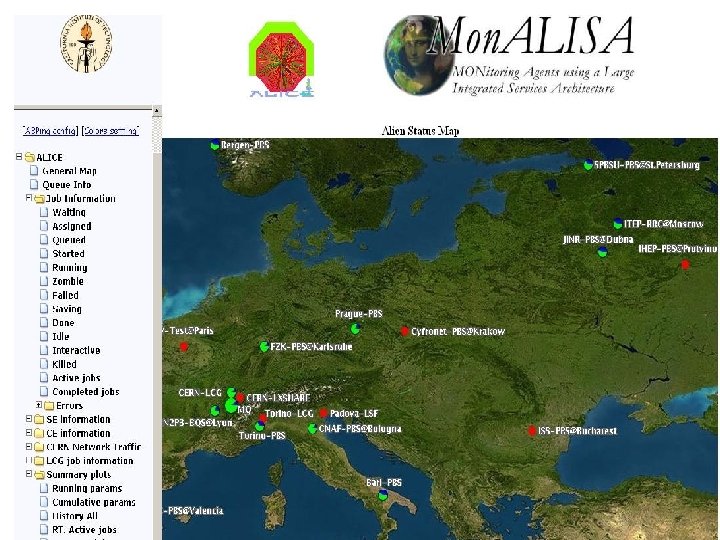Click the red IHEP-PBS@Protvino marker
The image size is (720, 540).
click(x=685, y=264)
